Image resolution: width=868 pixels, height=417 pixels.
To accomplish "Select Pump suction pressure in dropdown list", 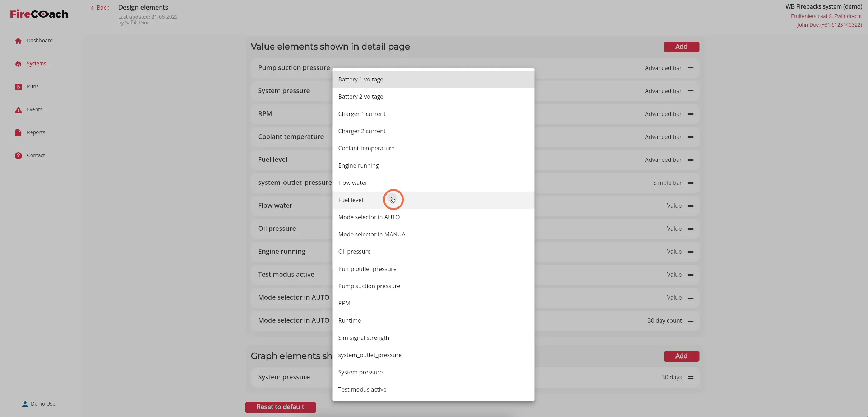I will (433, 286).
